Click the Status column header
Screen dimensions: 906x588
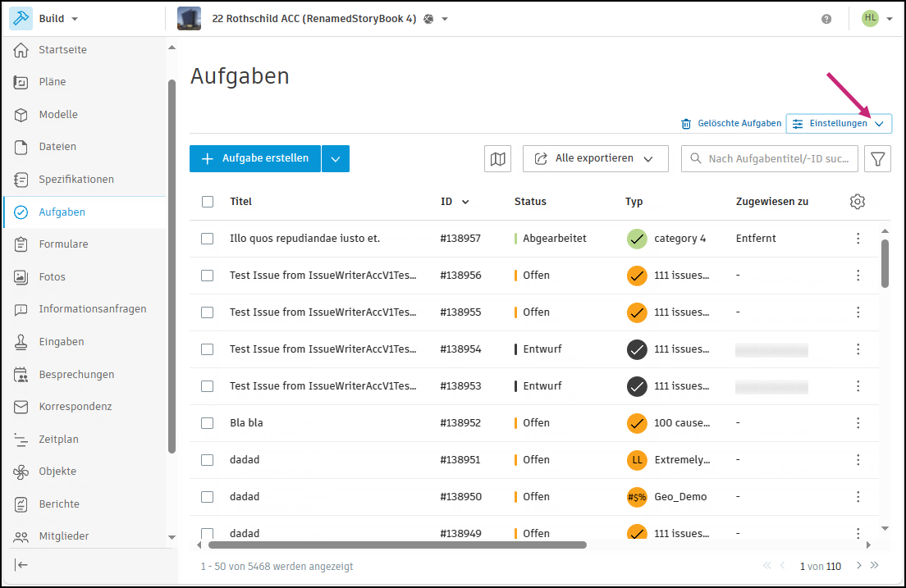coord(530,202)
